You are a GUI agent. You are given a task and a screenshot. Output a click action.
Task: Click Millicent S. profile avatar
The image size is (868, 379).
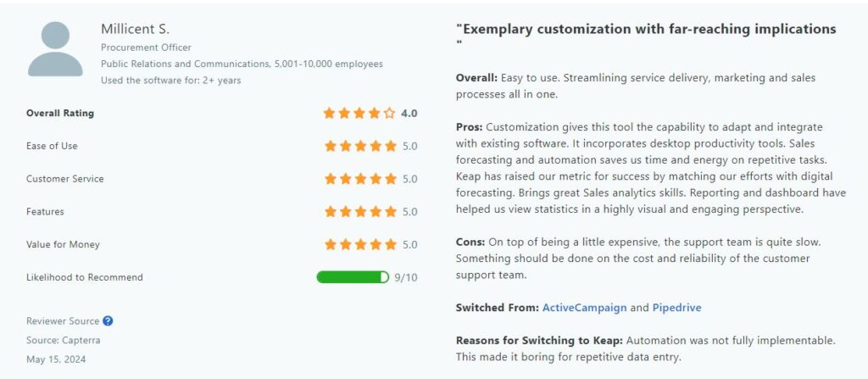click(x=55, y=49)
